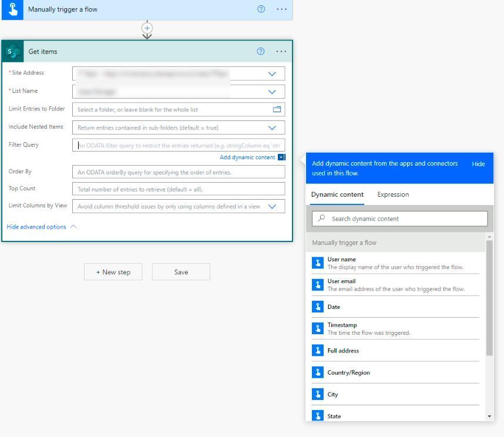Open the folder picker for Limit Entries to Folder
The width and height of the screenshot is (504, 437).
pyautogui.click(x=277, y=110)
